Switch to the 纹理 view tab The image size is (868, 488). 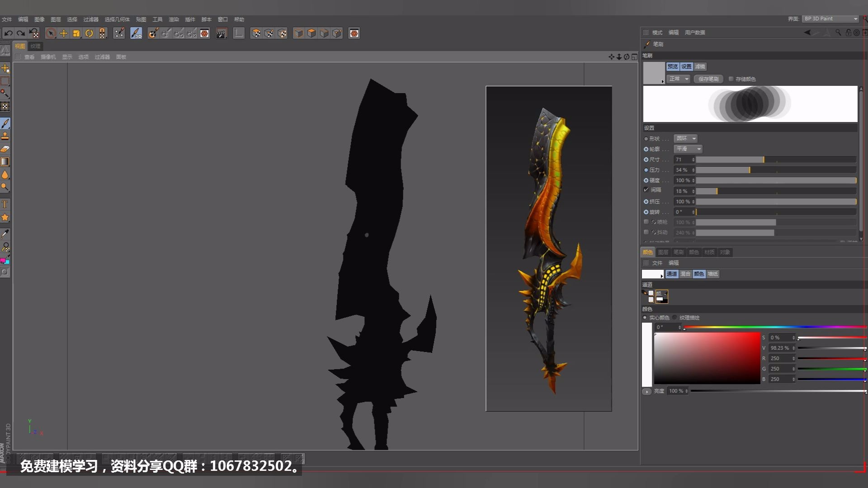(x=35, y=46)
